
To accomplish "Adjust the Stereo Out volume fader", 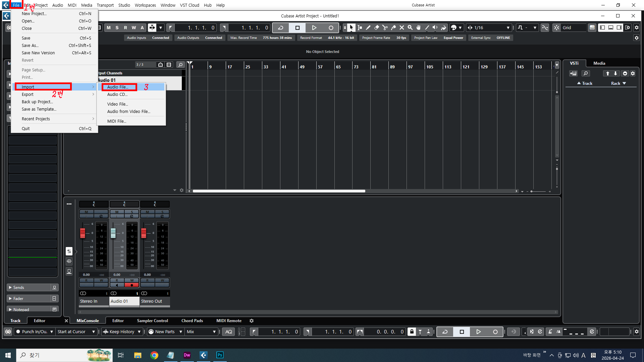I will point(144,233).
